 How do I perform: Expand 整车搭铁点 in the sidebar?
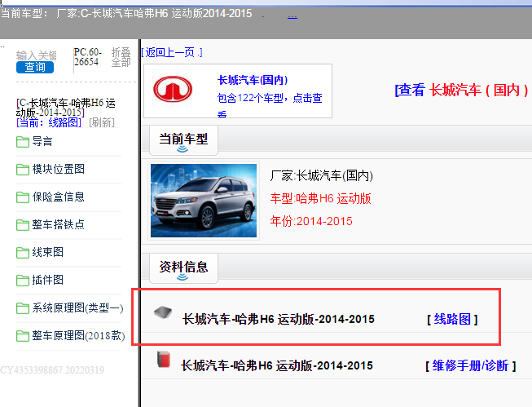58,224
